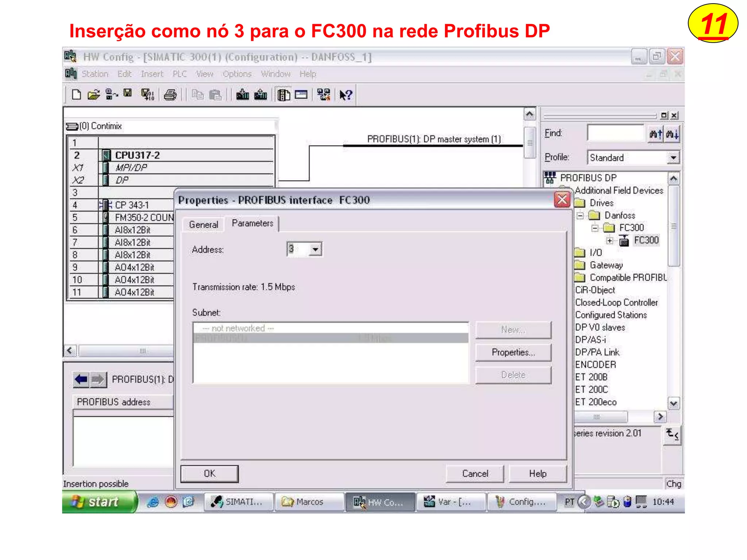Image resolution: width=747 pixels, height=560 pixels.
Task: Select the CPU317-2 rack row
Action: [171, 155]
